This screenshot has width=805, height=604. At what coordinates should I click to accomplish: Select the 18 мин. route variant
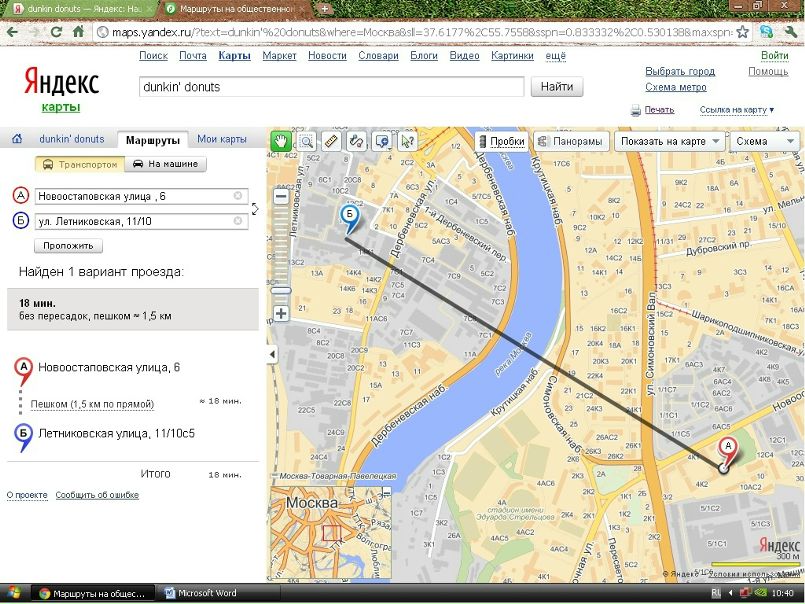click(x=133, y=309)
